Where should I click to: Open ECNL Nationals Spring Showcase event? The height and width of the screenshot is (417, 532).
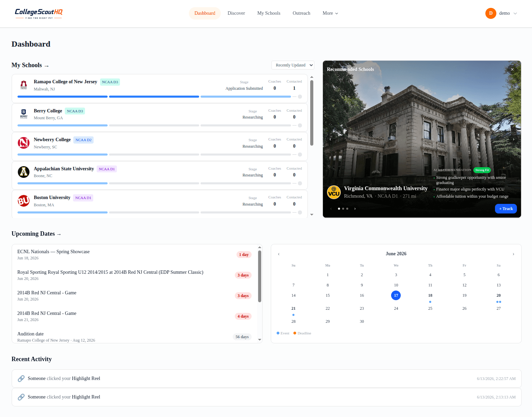click(x=134, y=255)
